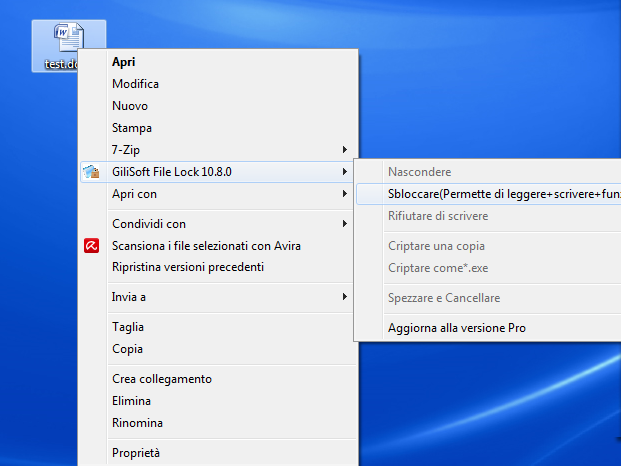This screenshot has width=621, height=466.
Task: Expand the Condividi con submenu arrow
Action: tap(345, 224)
